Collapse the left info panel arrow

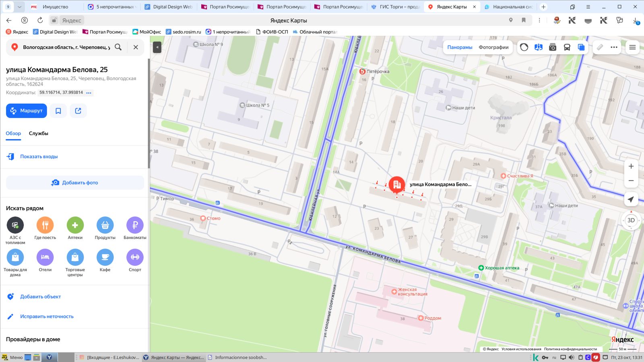[157, 47]
